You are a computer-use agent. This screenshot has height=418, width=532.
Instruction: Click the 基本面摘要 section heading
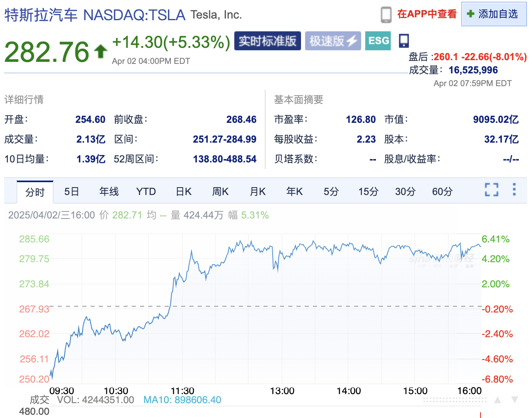coord(299,100)
